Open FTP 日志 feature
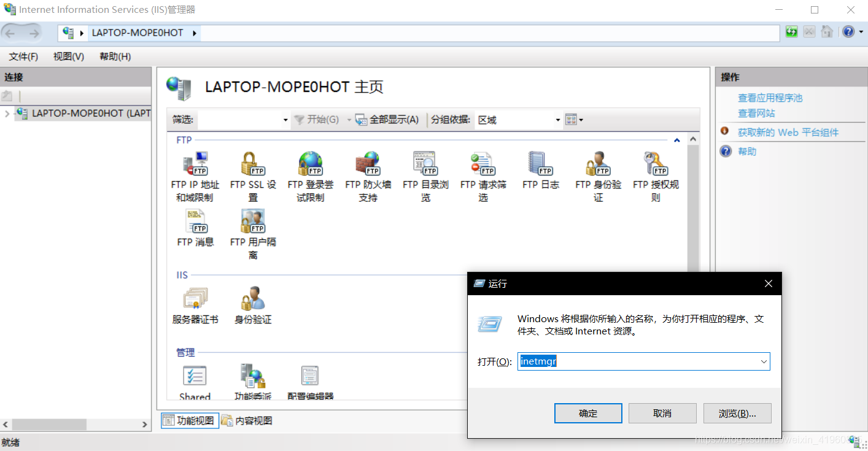 click(x=541, y=171)
